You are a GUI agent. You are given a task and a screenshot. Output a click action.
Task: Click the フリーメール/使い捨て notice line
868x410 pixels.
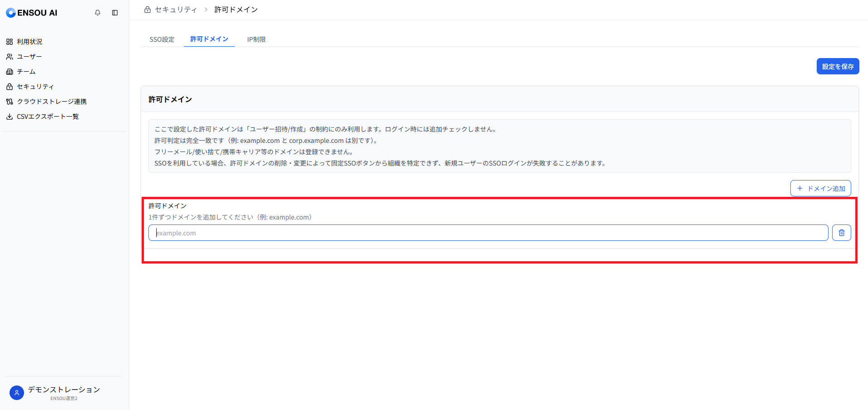[254, 152]
